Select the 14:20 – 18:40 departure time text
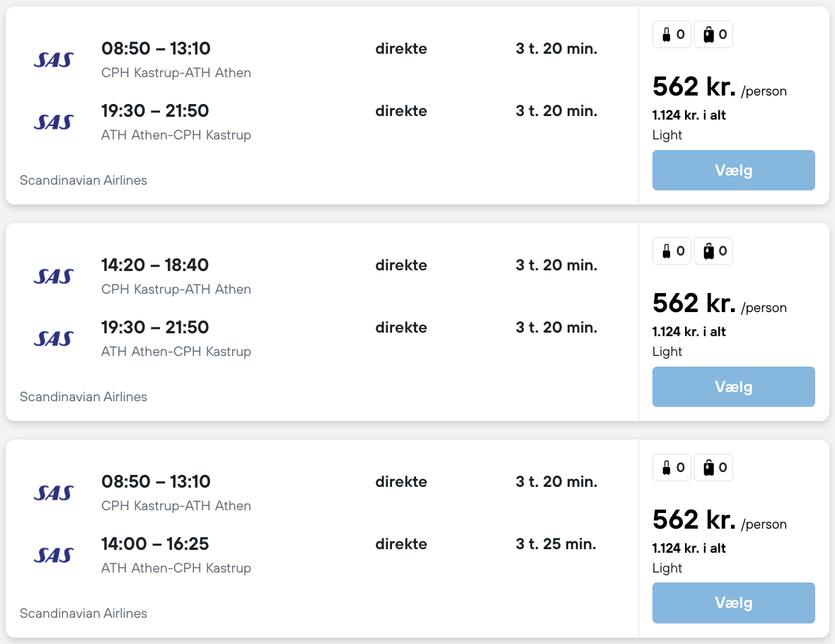The height and width of the screenshot is (644, 835). 155,265
